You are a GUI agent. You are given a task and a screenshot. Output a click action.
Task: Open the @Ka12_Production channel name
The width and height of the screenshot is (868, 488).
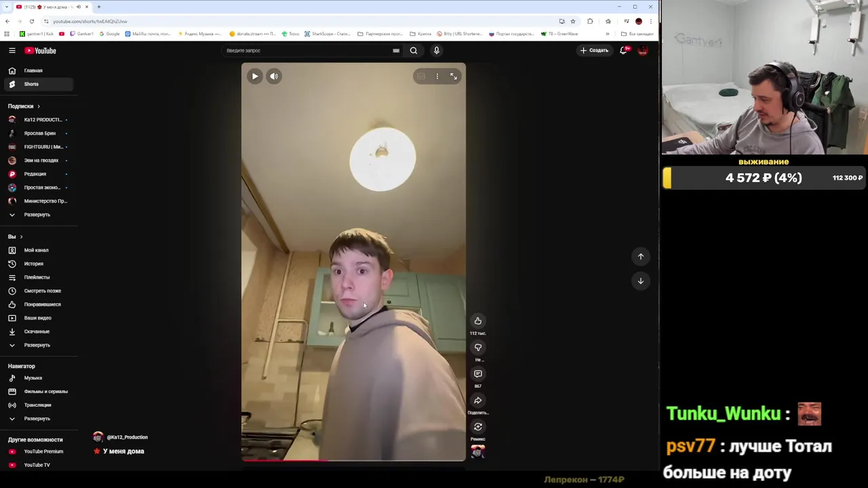(x=127, y=437)
